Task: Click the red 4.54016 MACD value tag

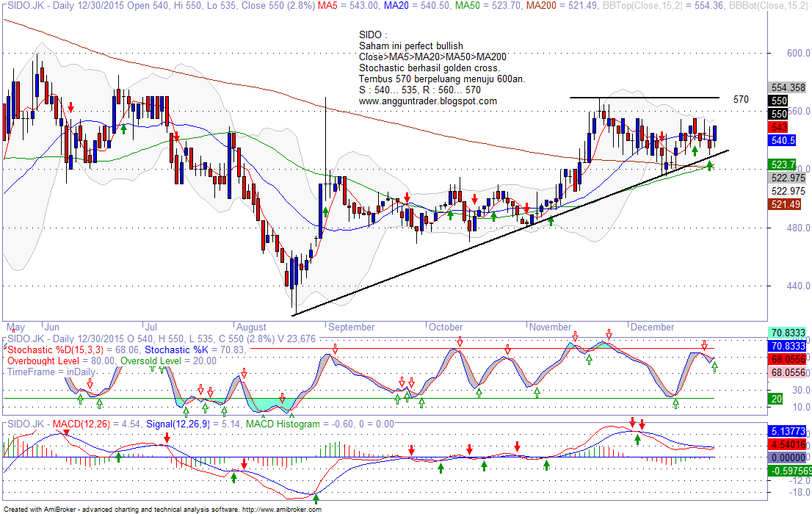Action: [x=788, y=444]
